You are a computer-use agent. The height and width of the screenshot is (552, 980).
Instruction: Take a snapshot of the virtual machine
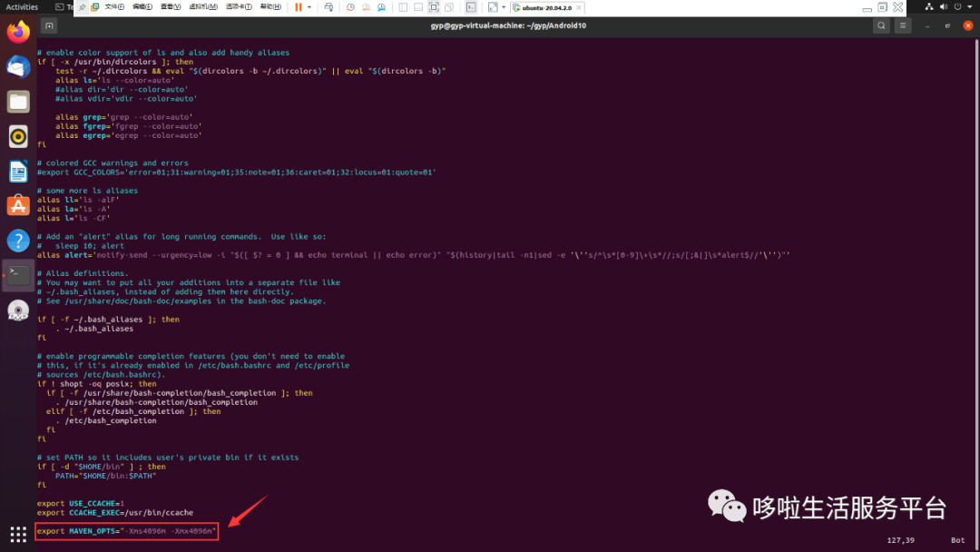(x=350, y=7)
